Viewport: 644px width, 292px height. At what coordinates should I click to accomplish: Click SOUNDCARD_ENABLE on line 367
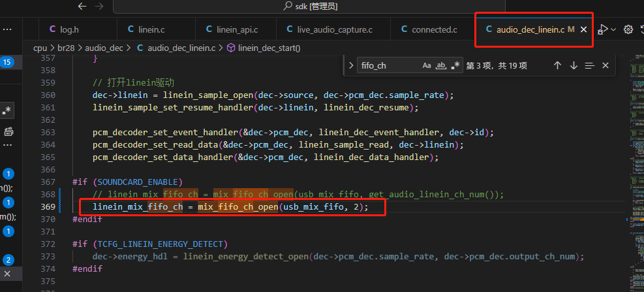138,182
